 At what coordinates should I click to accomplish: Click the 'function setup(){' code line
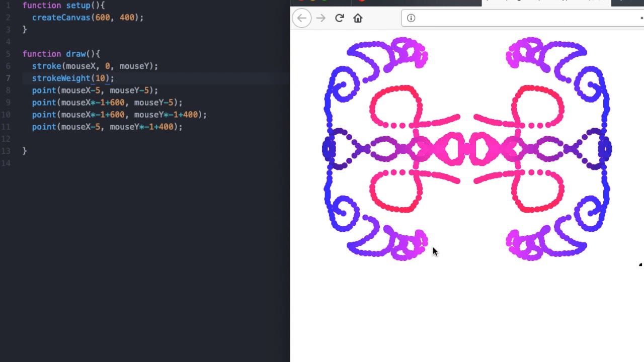pyautogui.click(x=64, y=5)
